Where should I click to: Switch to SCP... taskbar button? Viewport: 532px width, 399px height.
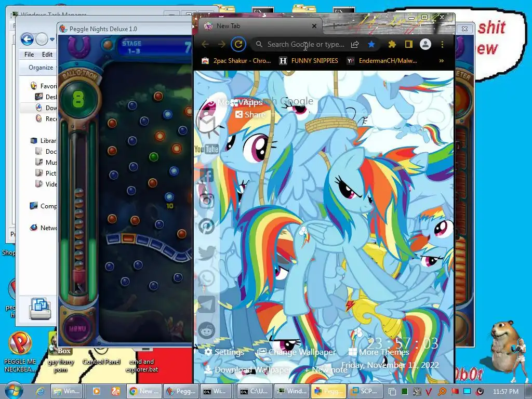coord(365,391)
